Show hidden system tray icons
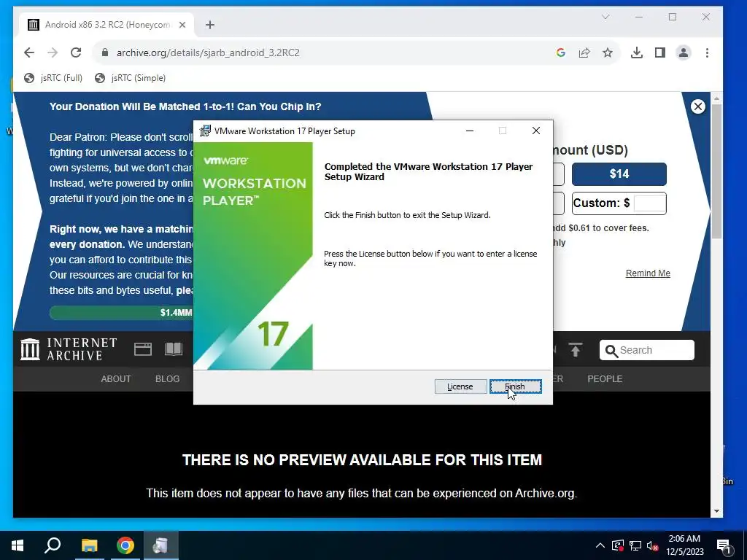This screenshot has width=747, height=560. pyautogui.click(x=600, y=545)
